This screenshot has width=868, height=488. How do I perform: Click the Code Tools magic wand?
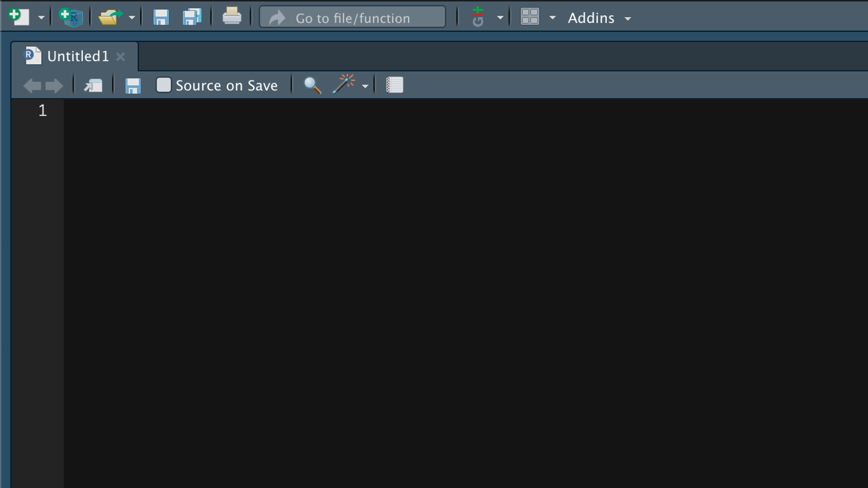point(344,84)
